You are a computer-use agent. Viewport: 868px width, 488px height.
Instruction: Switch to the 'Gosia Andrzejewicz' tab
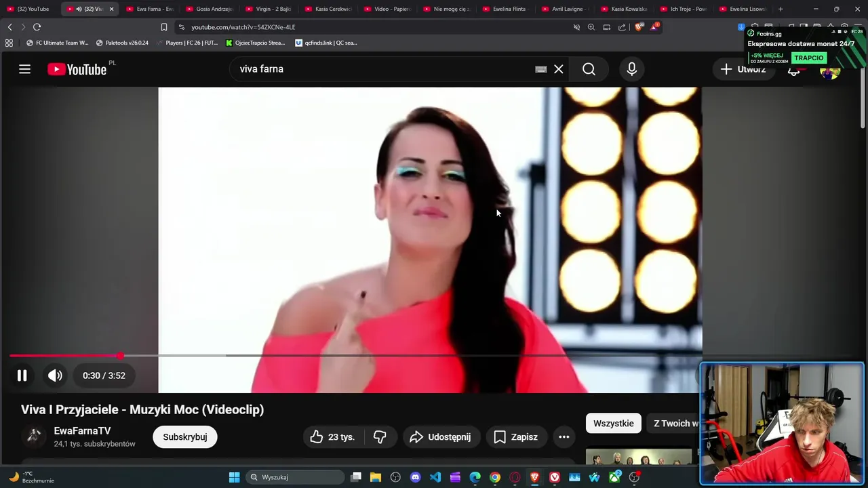pyautogui.click(x=209, y=9)
